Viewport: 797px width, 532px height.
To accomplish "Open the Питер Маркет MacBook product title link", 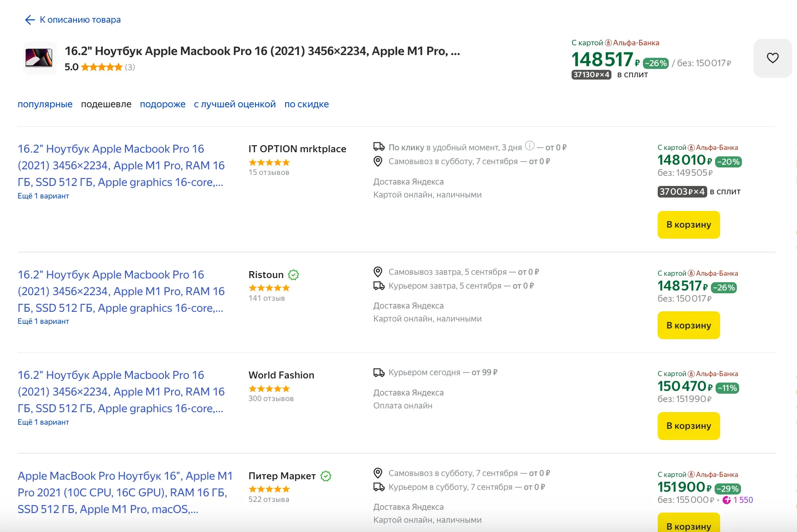I will (x=125, y=493).
